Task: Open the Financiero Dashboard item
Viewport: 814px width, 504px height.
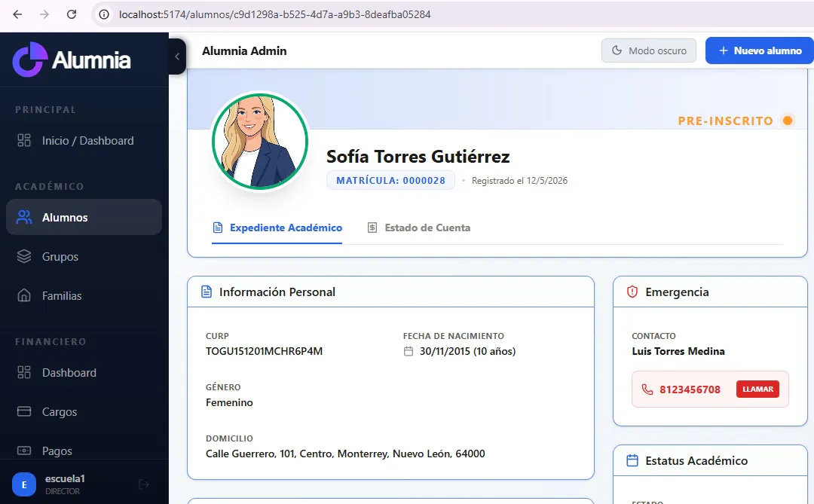Action: point(84,373)
